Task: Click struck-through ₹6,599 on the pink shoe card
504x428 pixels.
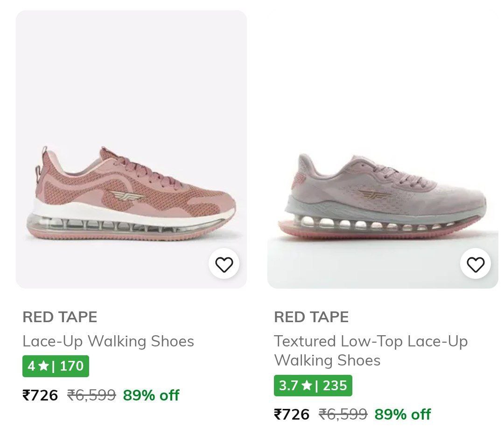Action: [x=91, y=395]
